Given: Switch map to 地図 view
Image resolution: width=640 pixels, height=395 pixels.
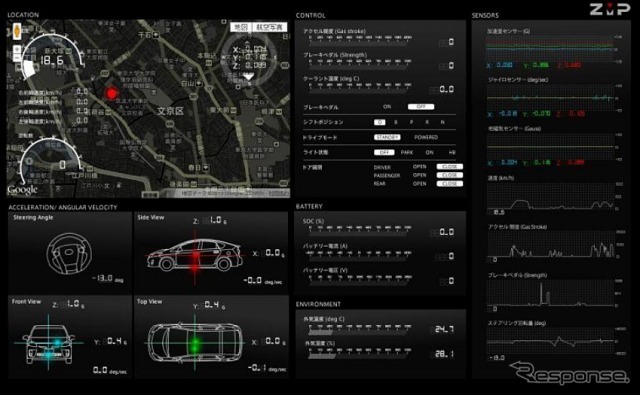Looking at the screenshot, I should click(240, 27).
